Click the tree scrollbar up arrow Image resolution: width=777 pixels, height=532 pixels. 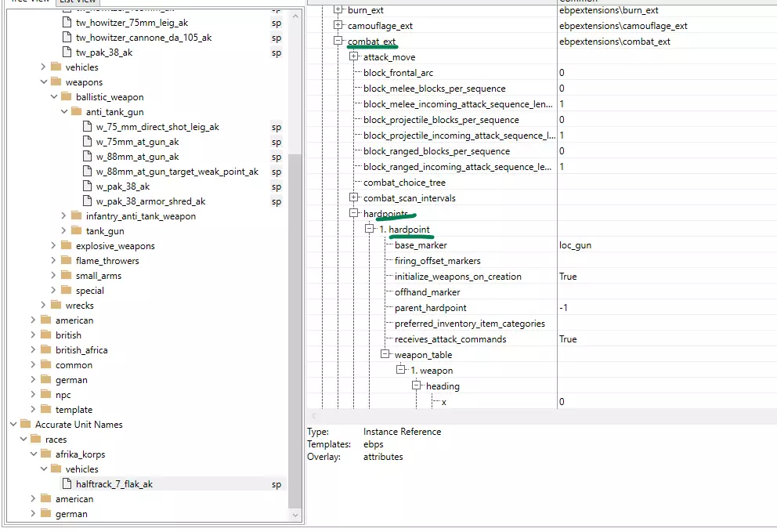pos(295,16)
